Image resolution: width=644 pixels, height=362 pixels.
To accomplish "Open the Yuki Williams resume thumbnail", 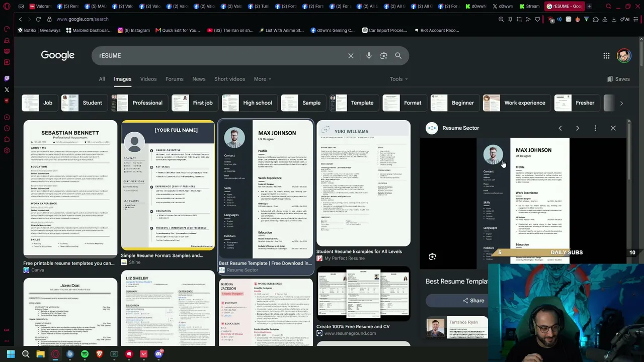I will pyautogui.click(x=363, y=183).
